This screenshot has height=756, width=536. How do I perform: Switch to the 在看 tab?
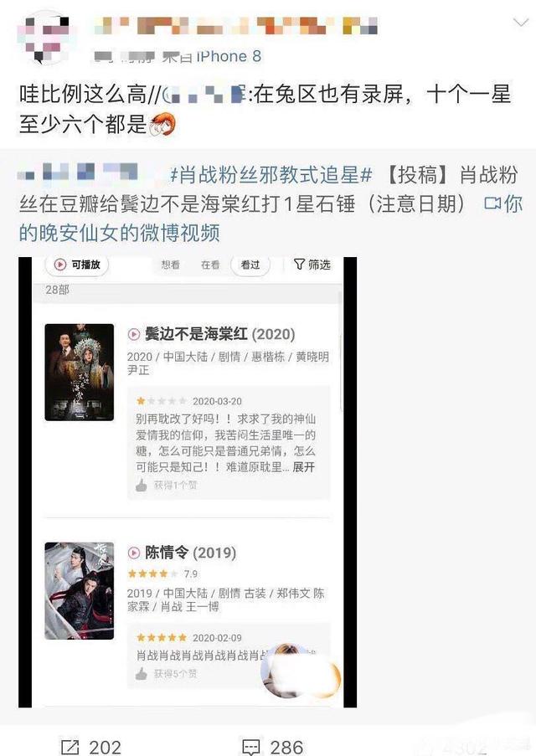click(210, 265)
